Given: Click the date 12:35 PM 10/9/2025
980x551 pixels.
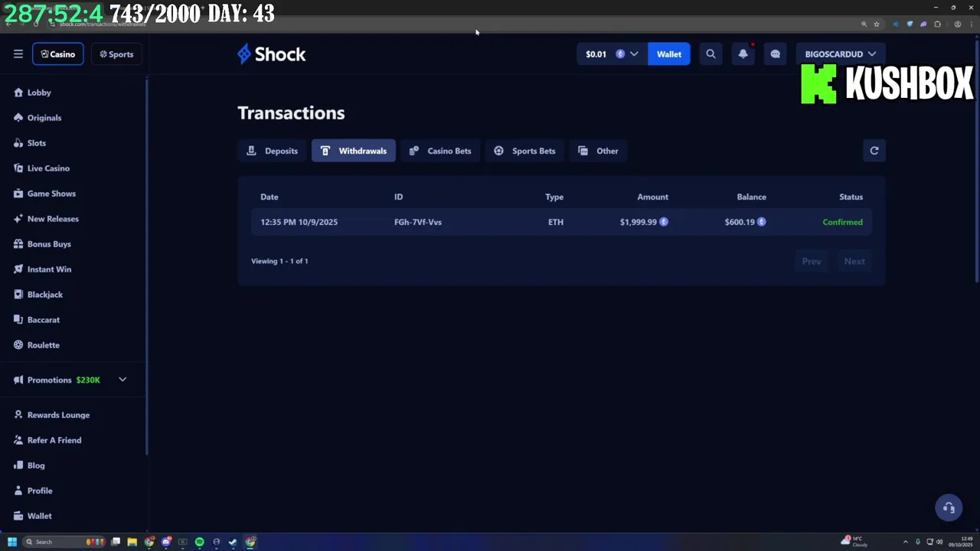Looking at the screenshot, I should click(x=299, y=222).
